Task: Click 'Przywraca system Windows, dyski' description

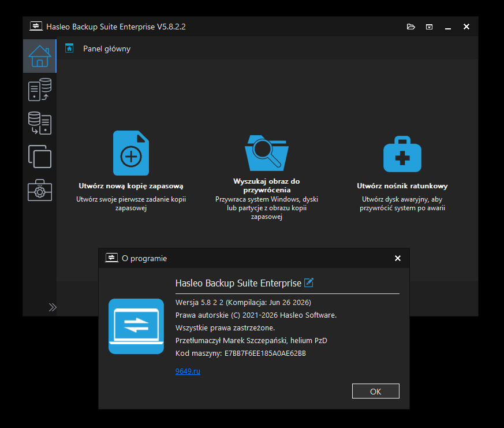Action: coord(267,208)
